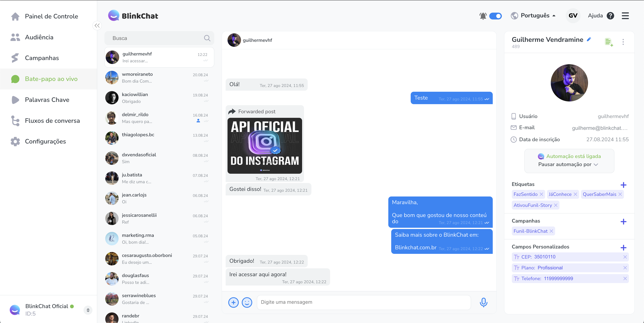
Task: Click the search magnifier icon in Busca
Action: (x=207, y=38)
